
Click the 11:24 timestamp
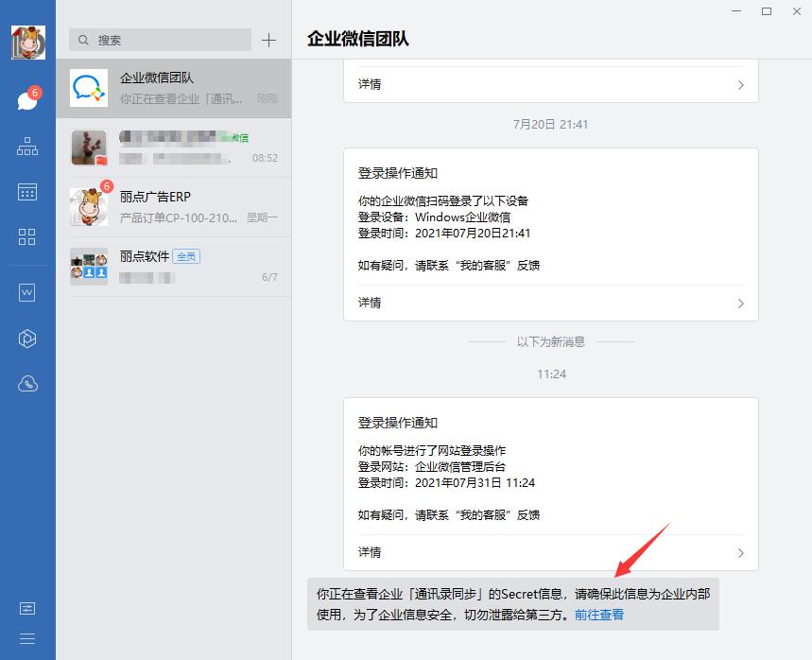click(551, 374)
